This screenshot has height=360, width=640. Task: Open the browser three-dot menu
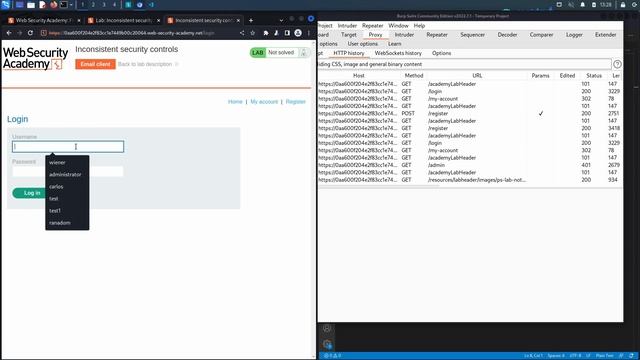(x=309, y=33)
